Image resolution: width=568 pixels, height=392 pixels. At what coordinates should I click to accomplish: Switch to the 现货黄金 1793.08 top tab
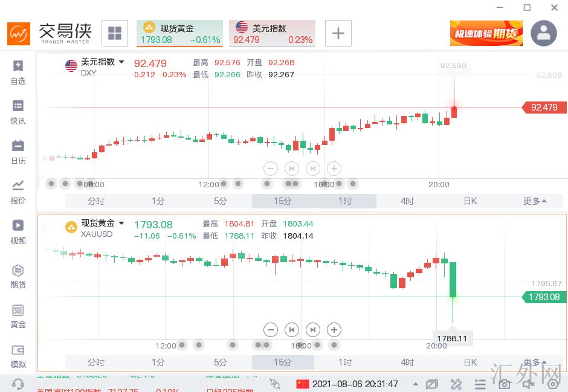pyautogui.click(x=179, y=33)
